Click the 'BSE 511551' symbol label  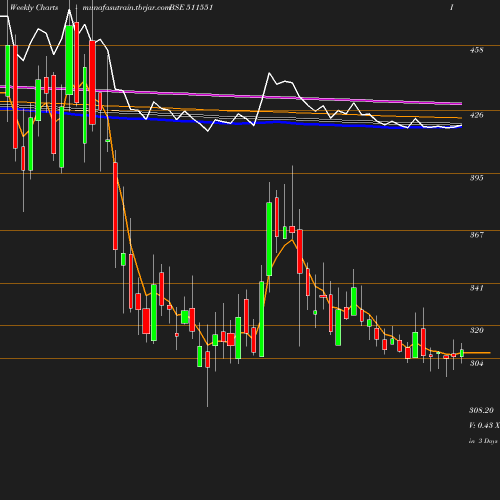pyautogui.click(x=191, y=8)
